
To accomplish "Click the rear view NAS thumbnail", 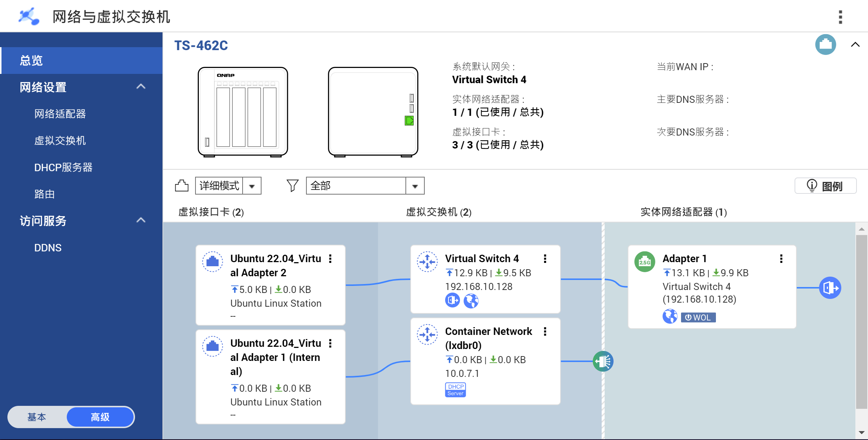I will (373, 112).
